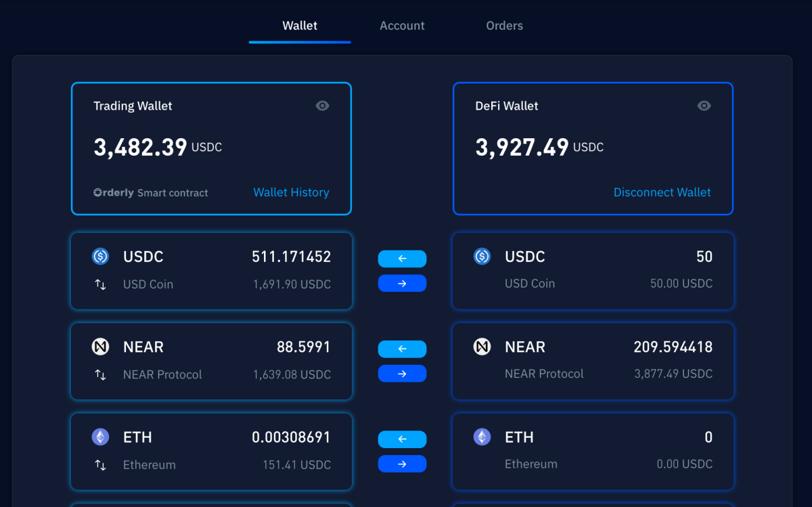Click the USDC coin icon in Trading Wallet list

pyautogui.click(x=100, y=257)
